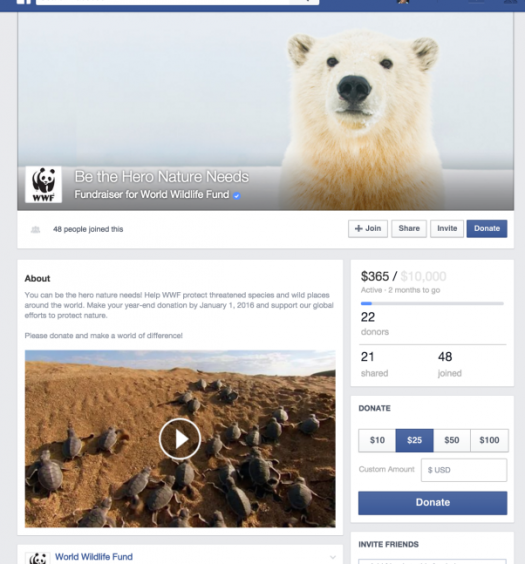Select the $10 donation amount
This screenshot has height=564, width=525.
377,440
